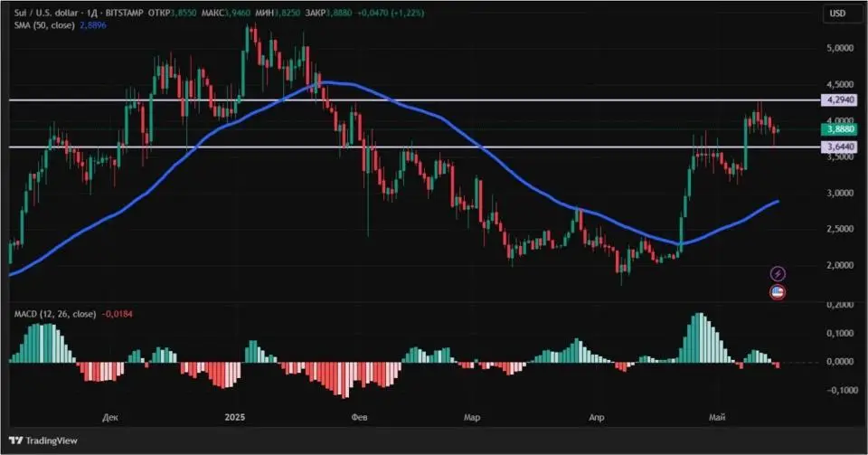This screenshot has height=455, width=868.
Task: Open the TradingView logo link
Action: click(43, 441)
